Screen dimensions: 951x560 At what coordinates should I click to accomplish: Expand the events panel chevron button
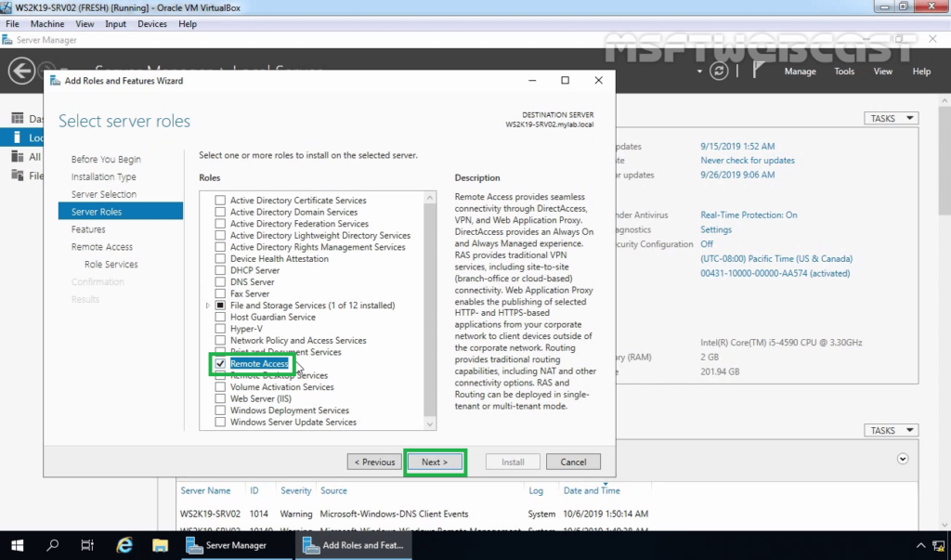pyautogui.click(x=902, y=459)
